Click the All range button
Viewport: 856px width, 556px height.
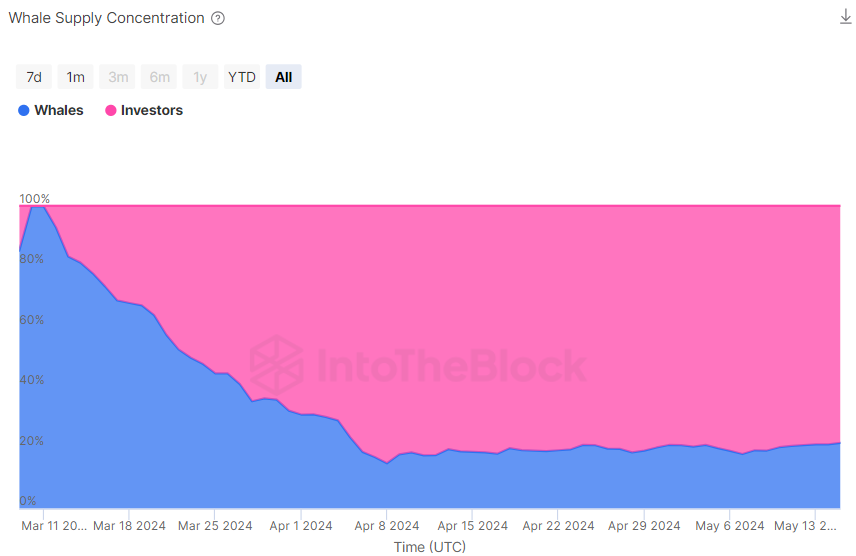(x=284, y=77)
